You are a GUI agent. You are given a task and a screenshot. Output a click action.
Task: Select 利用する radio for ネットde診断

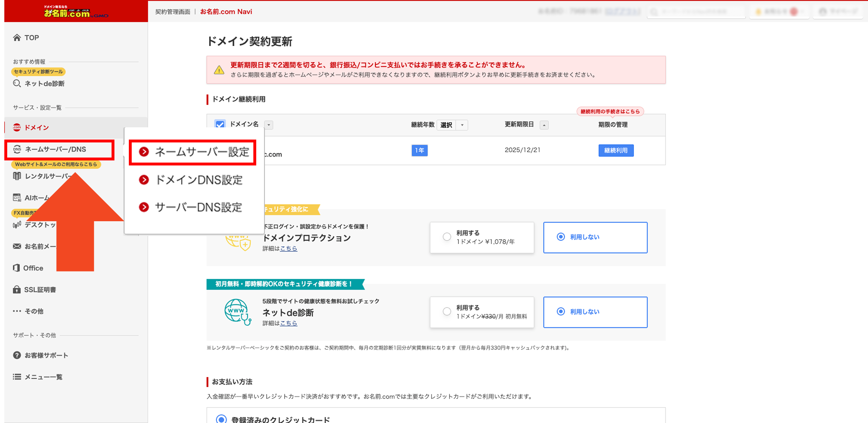(x=447, y=312)
